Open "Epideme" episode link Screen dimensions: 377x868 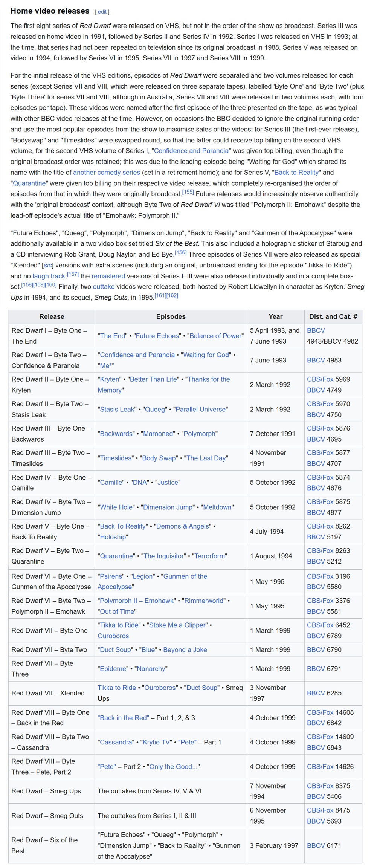(113, 669)
